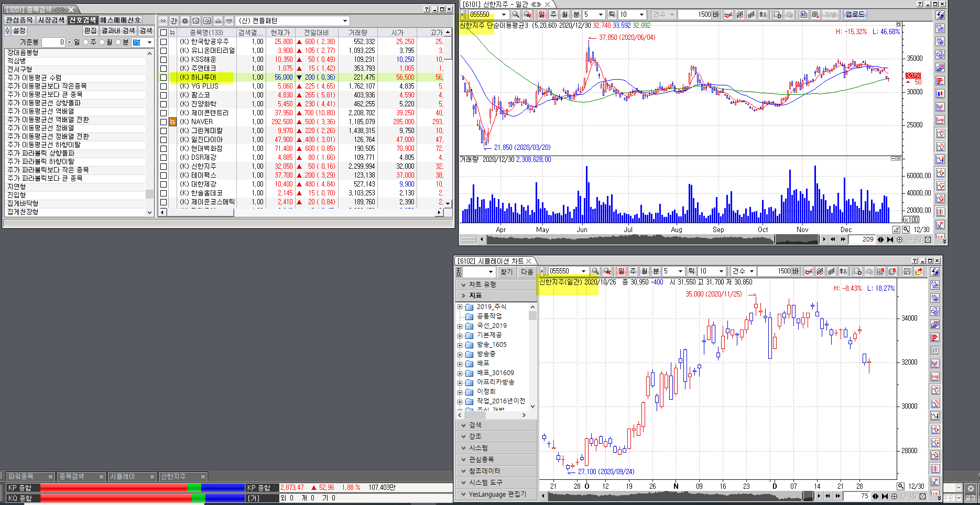
Task: Click the timeline scroll bar under 신한지주 chart
Action: pos(629,239)
